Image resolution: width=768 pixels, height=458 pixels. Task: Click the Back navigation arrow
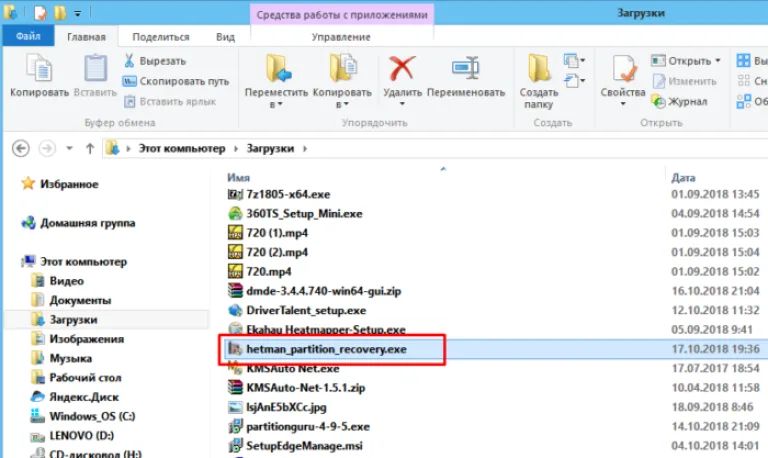(x=21, y=148)
